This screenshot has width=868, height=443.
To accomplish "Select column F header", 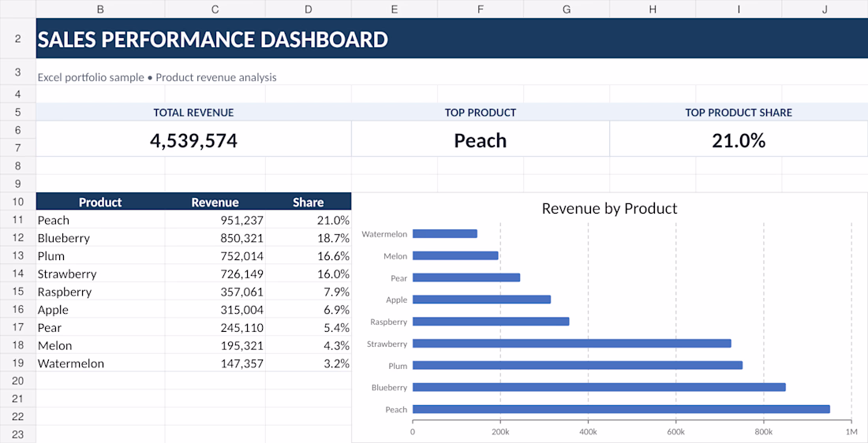I will pos(481,9).
